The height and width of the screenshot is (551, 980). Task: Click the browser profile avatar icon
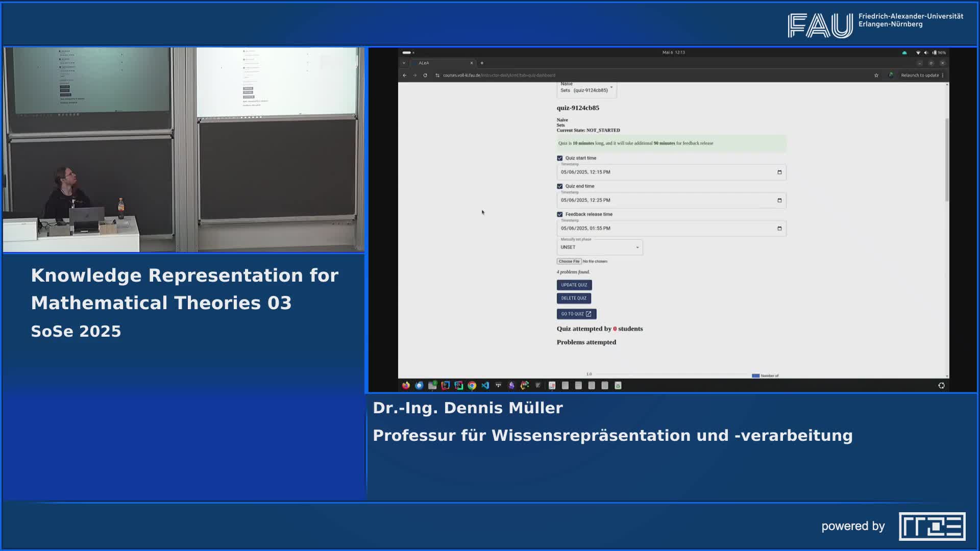(892, 75)
